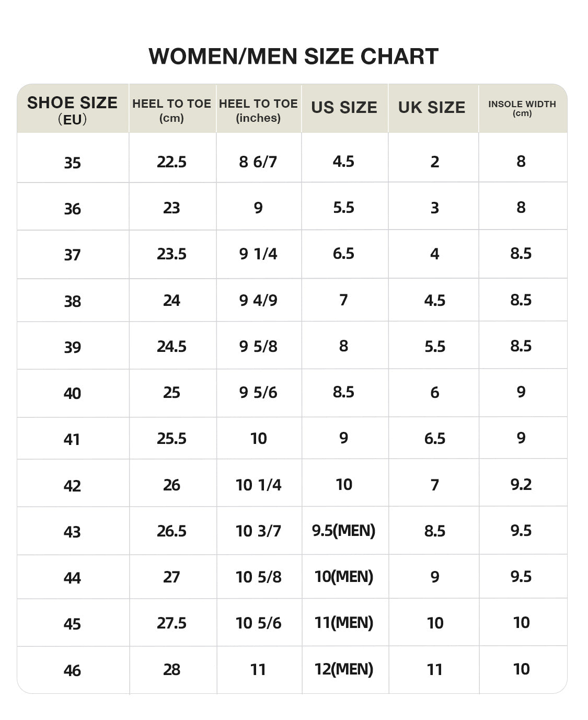Click the WOMEN/MEN SIZE CHART title
Viewport: 588px width, 720px height.
coord(293,56)
